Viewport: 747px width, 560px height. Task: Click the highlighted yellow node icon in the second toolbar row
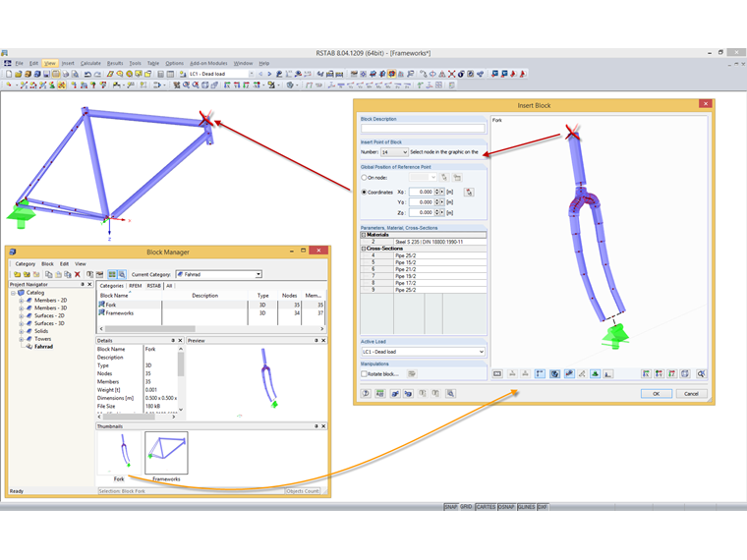pos(62,85)
